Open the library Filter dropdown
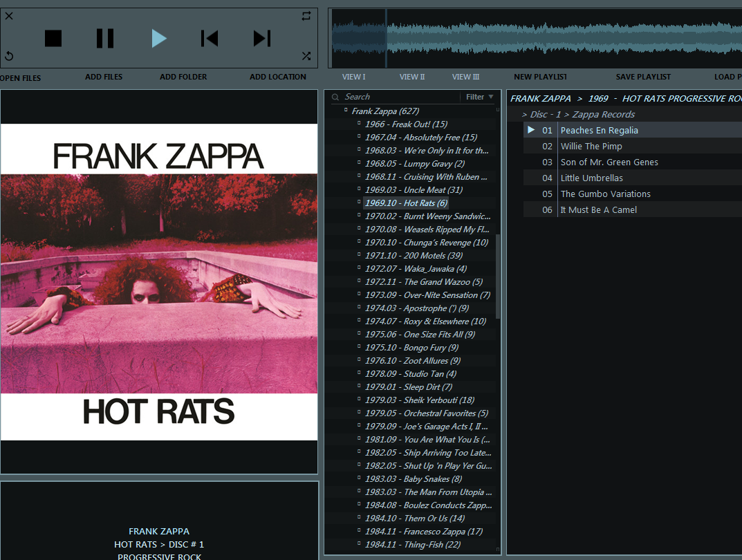The width and height of the screenshot is (742, 560). [x=479, y=97]
